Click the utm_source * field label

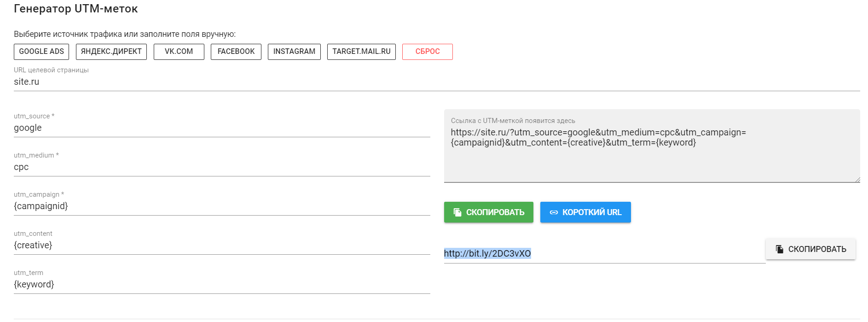point(34,116)
